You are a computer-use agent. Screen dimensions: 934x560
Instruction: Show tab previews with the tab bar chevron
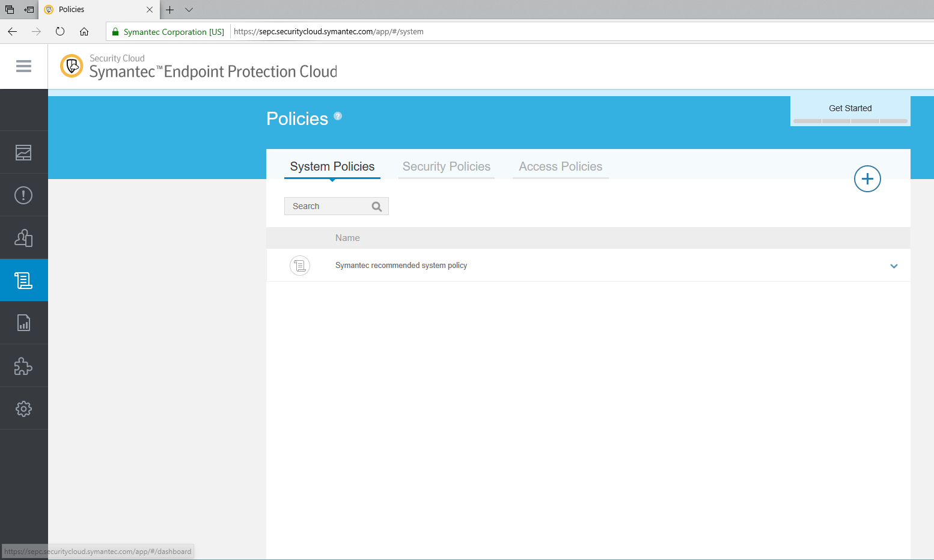pyautogui.click(x=189, y=10)
